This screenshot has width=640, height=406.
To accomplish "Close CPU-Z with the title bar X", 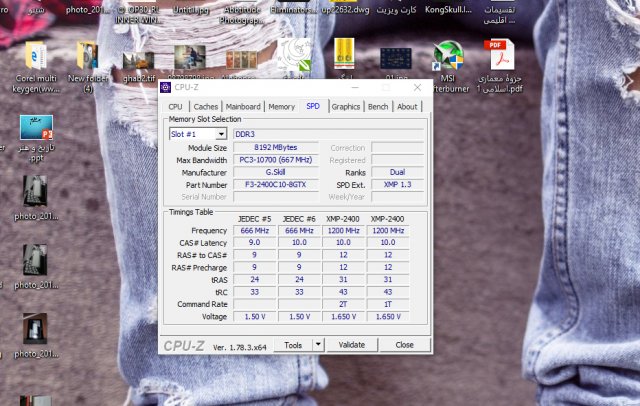I will (x=417, y=87).
